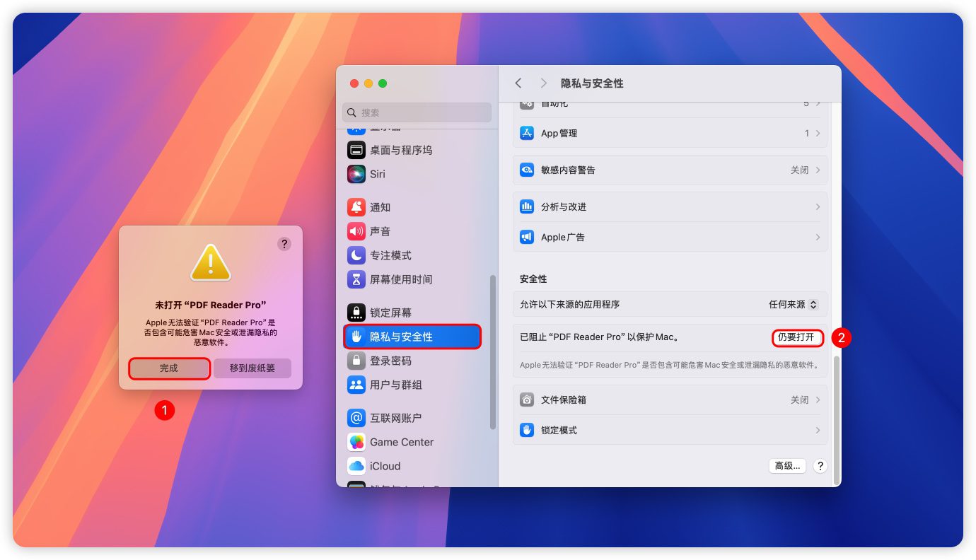Open 敏感内容警告 settings row
The image size is (976, 560).
tap(669, 170)
